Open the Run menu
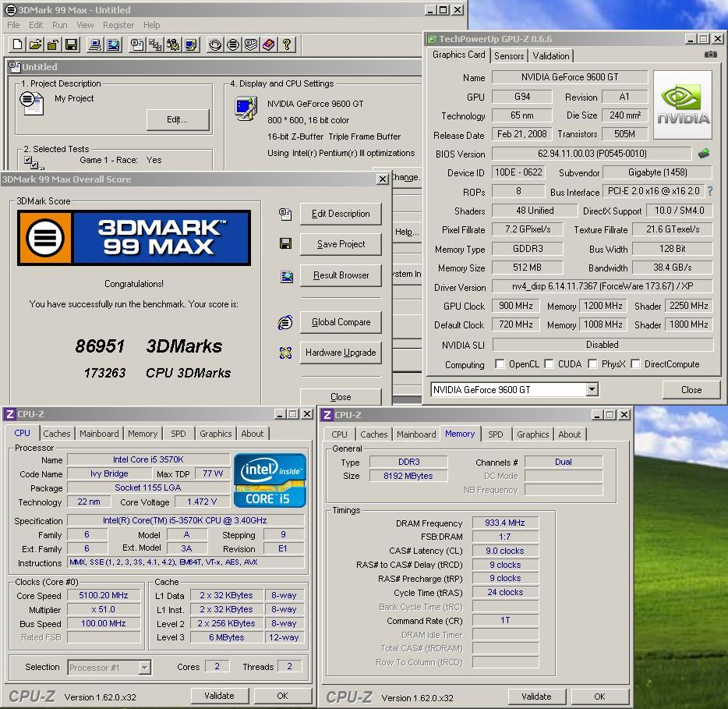 point(59,25)
